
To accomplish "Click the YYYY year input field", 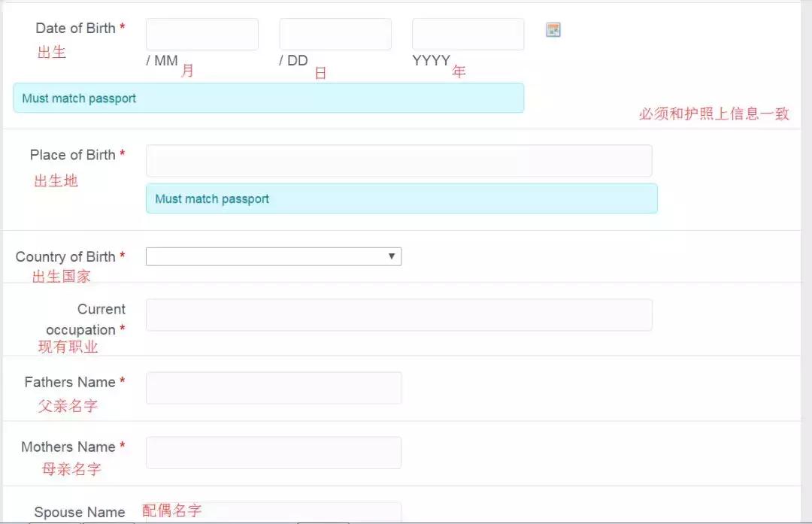I will (x=468, y=34).
